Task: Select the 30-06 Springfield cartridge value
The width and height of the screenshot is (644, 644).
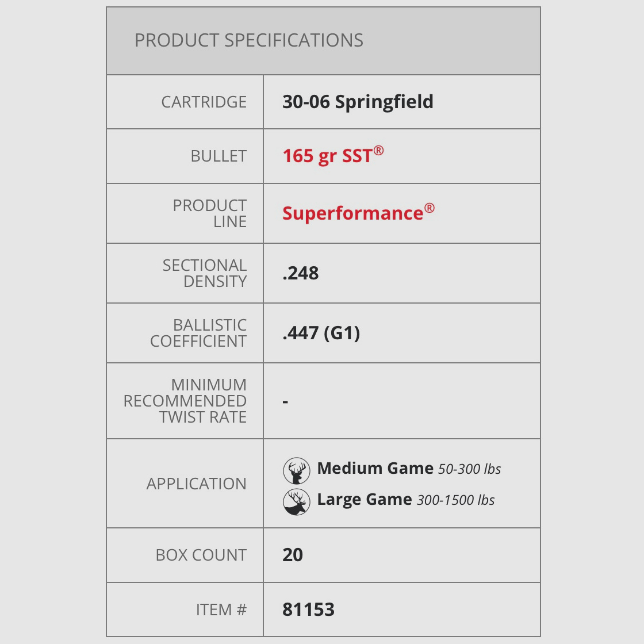Action: 358,102
